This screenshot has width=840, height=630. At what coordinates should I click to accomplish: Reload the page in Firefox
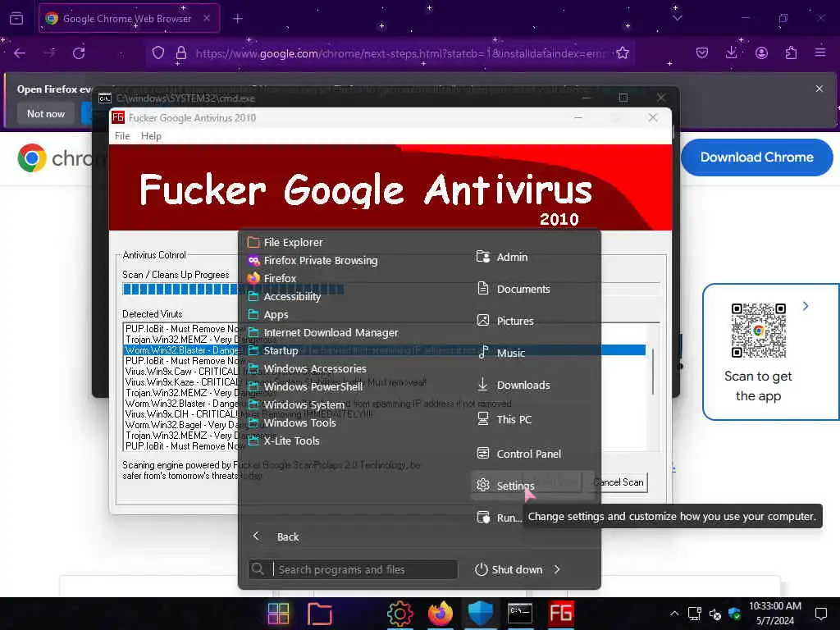[x=79, y=53]
